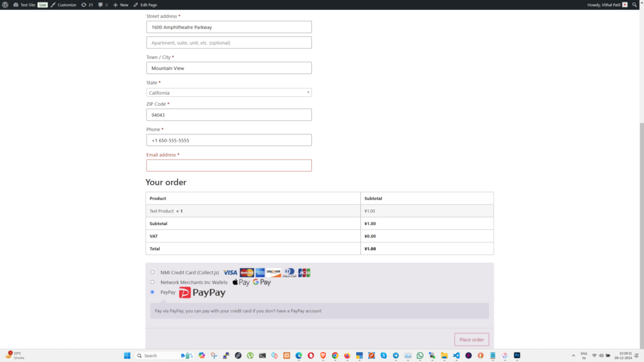Click the WordPress logo in admin bar
This screenshot has width=644, height=362.
5,4
